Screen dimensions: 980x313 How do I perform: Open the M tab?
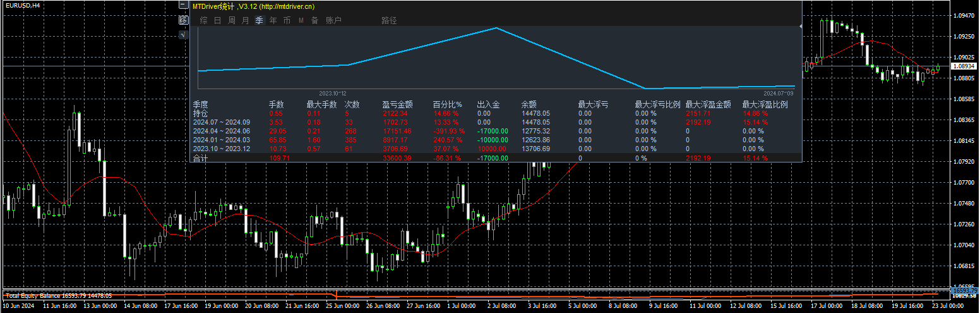[x=301, y=20]
